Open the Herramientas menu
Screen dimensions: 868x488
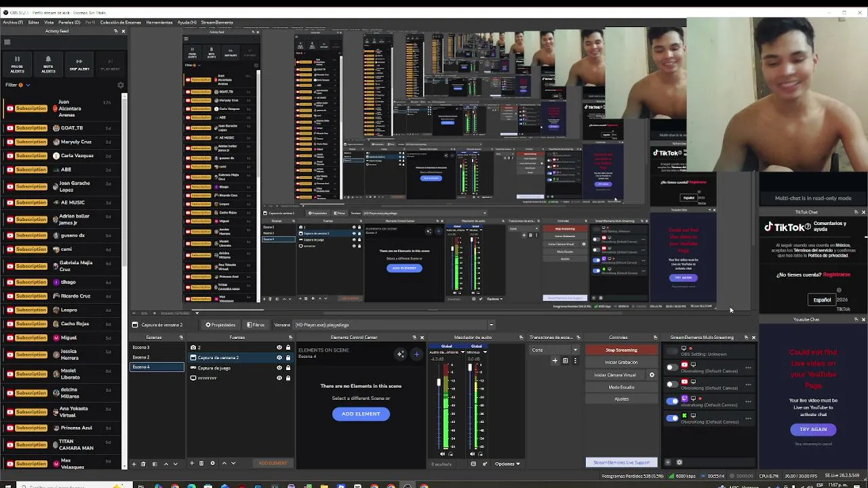pyautogui.click(x=159, y=22)
